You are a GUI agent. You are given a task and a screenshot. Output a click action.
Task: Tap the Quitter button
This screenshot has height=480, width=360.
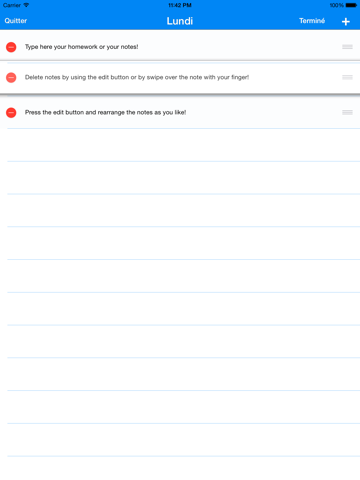point(16,21)
